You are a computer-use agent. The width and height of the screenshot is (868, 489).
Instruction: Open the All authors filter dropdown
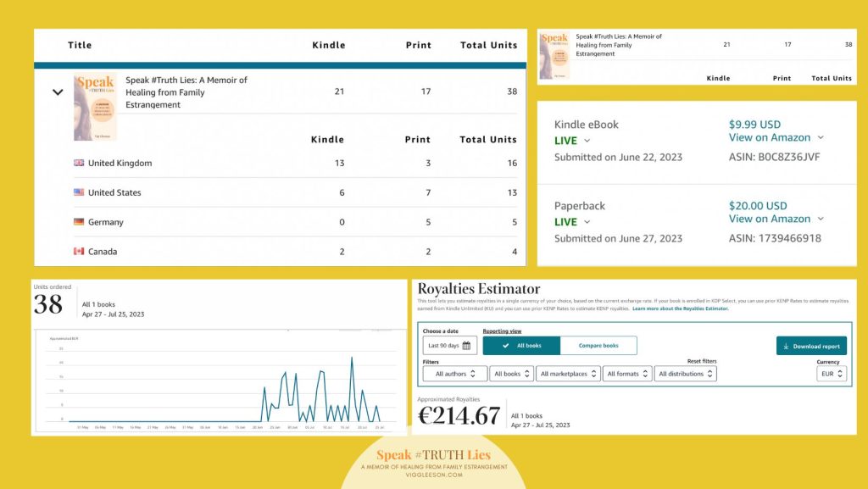pyautogui.click(x=455, y=374)
